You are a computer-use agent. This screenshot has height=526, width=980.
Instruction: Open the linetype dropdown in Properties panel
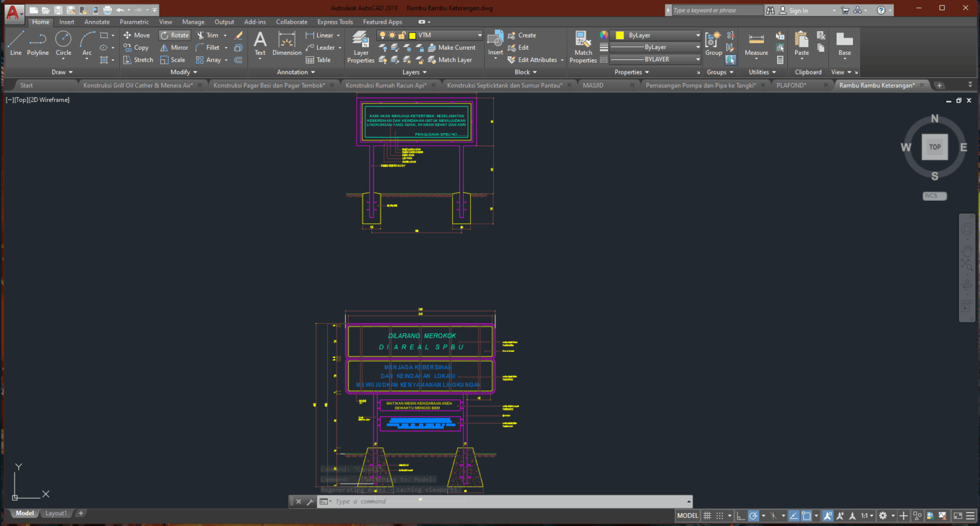[x=697, y=47]
